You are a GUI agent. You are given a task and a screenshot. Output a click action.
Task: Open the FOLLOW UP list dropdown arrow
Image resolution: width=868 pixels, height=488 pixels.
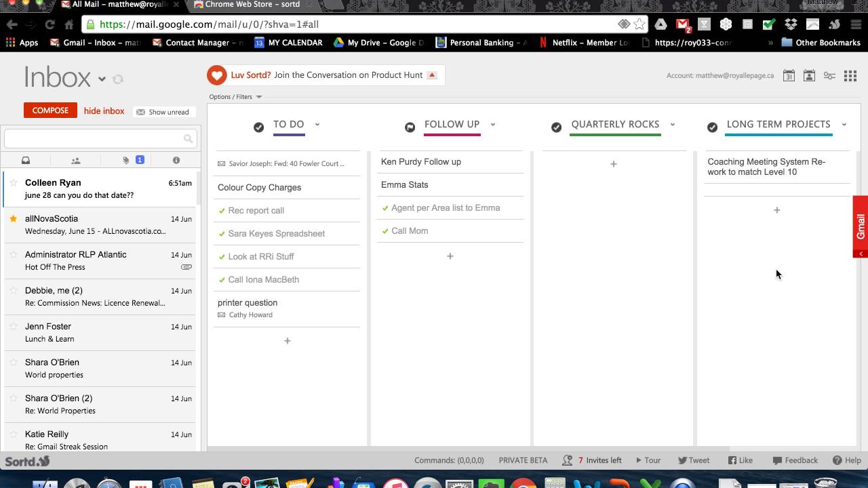point(493,125)
